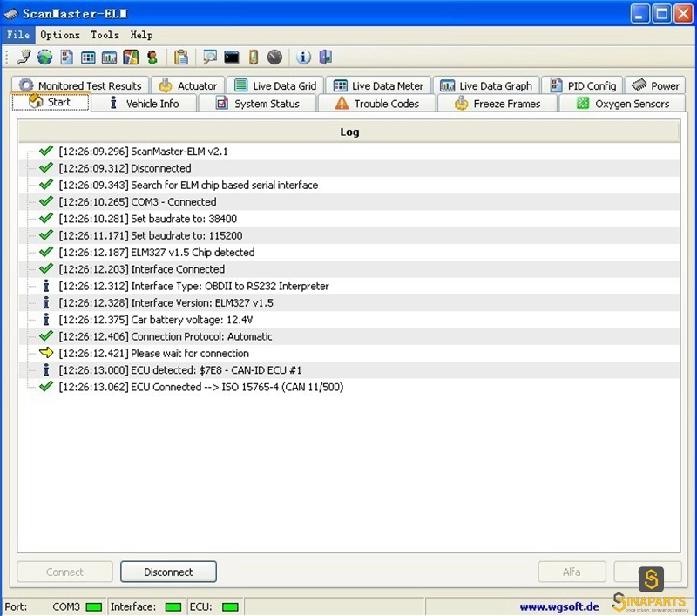Click the greyed-out Connect button
697x616 pixels.
(64, 572)
